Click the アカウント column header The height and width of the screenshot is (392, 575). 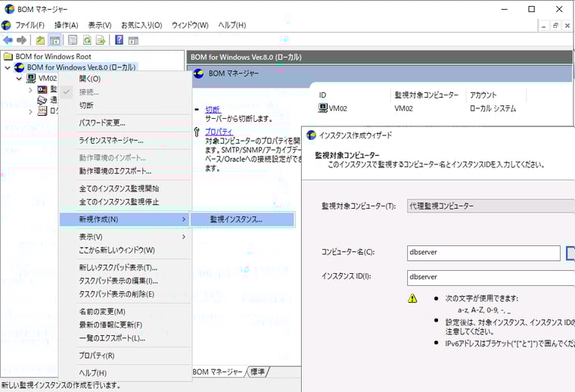point(483,95)
